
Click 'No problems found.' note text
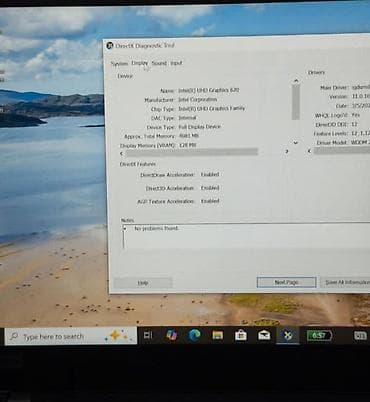click(x=156, y=228)
